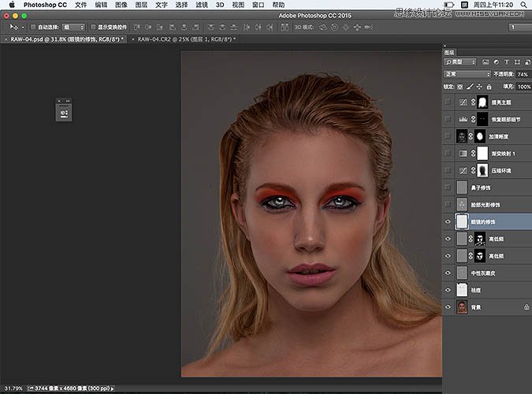
Task: Show the 渐变映射 1 layer
Action: [448, 153]
